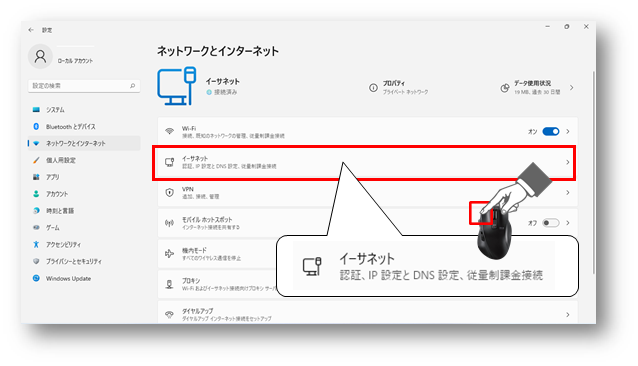Click the 個人用設定 brush icon
This screenshot has height=366, width=638.
click(36, 160)
